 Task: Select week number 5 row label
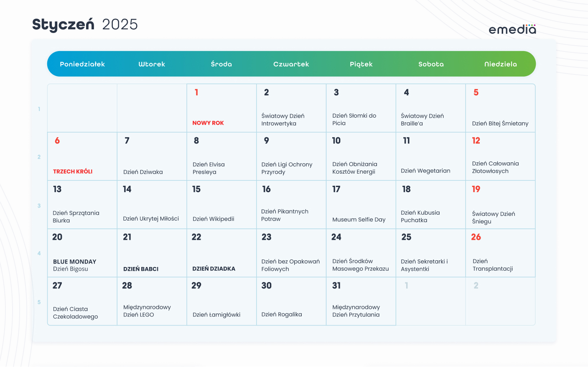39,302
